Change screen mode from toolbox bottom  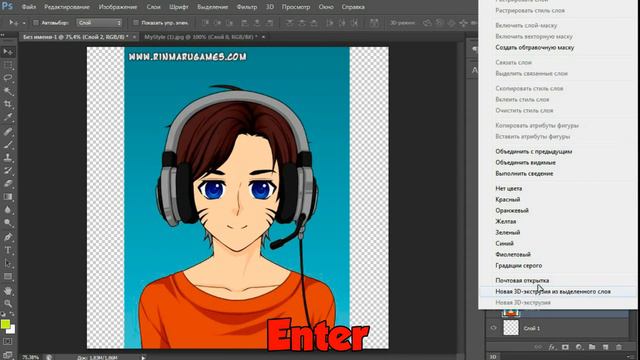point(8,354)
